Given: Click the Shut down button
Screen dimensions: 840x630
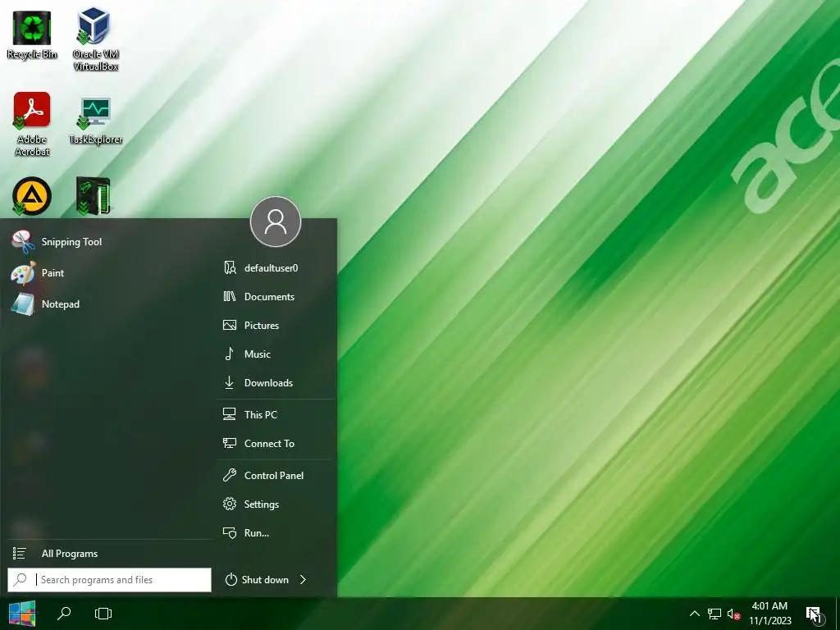Looking at the screenshot, I should [257, 580].
